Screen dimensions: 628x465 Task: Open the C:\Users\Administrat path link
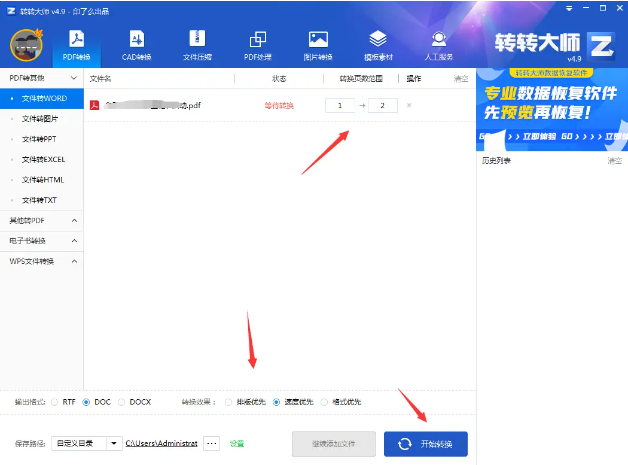[x=161, y=443]
